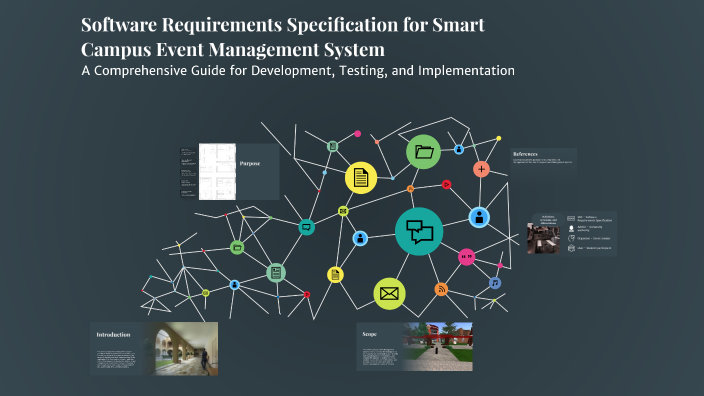Click the campus plaza image in Scope
704x396 pixels.
438,346
